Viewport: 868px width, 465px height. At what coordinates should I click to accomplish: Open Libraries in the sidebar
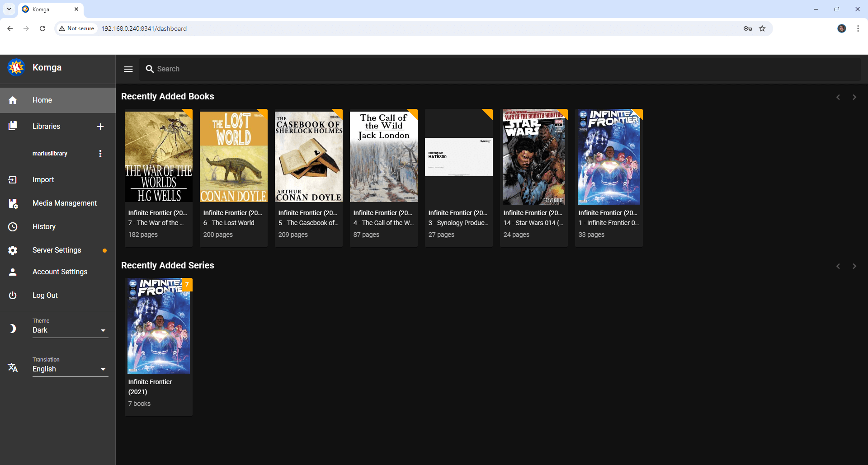click(x=46, y=127)
